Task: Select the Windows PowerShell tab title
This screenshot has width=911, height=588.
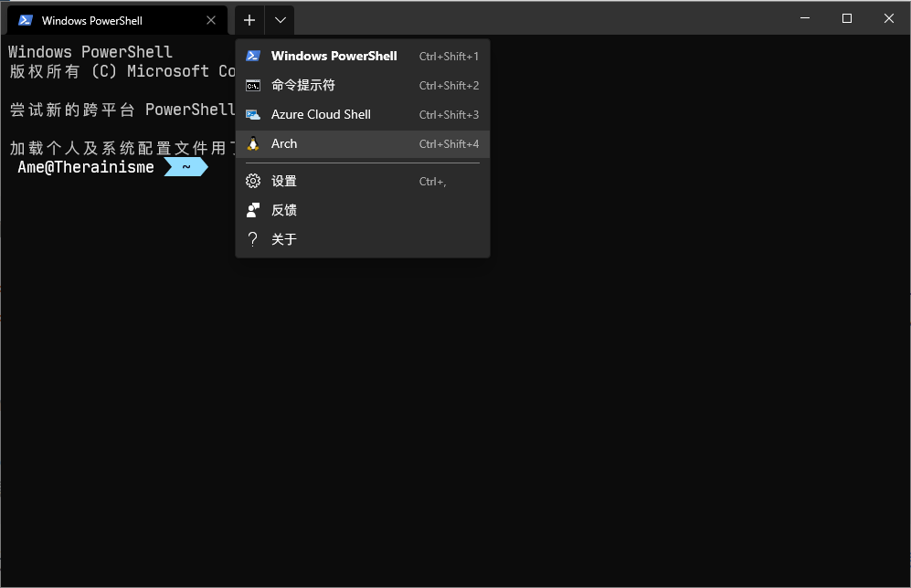Action: pos(92,20)
